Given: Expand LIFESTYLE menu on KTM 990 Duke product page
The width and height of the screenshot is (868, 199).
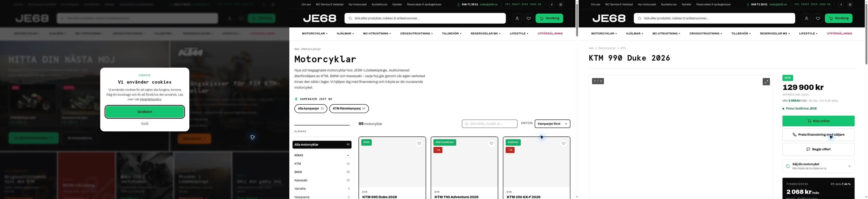Looking at the screenshot, I should tap(808, 34).
